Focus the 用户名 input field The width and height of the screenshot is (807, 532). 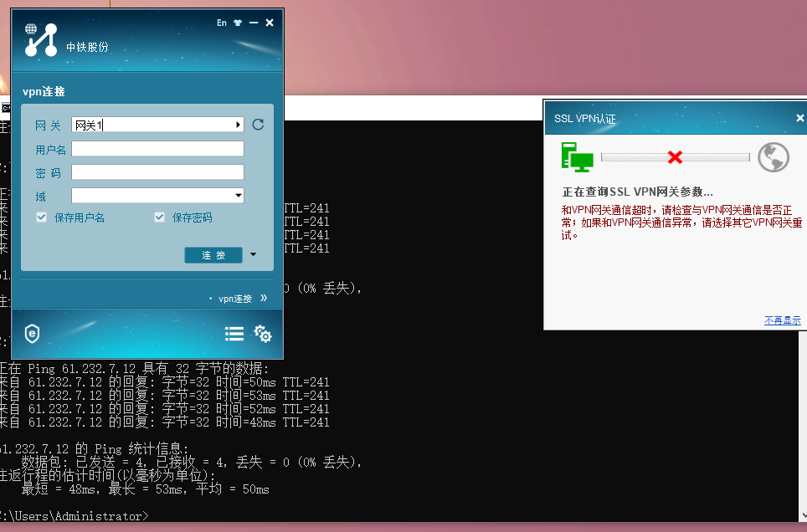click(157, 149)
